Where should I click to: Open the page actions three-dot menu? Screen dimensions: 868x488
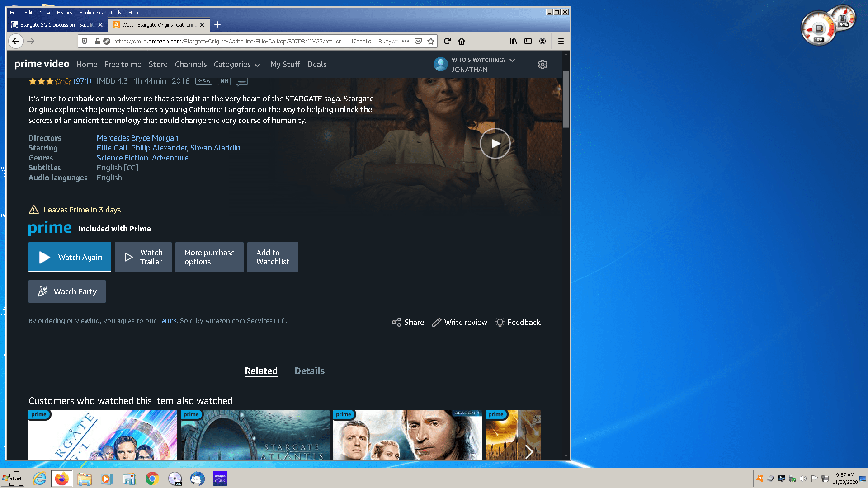tap(406, 41)
